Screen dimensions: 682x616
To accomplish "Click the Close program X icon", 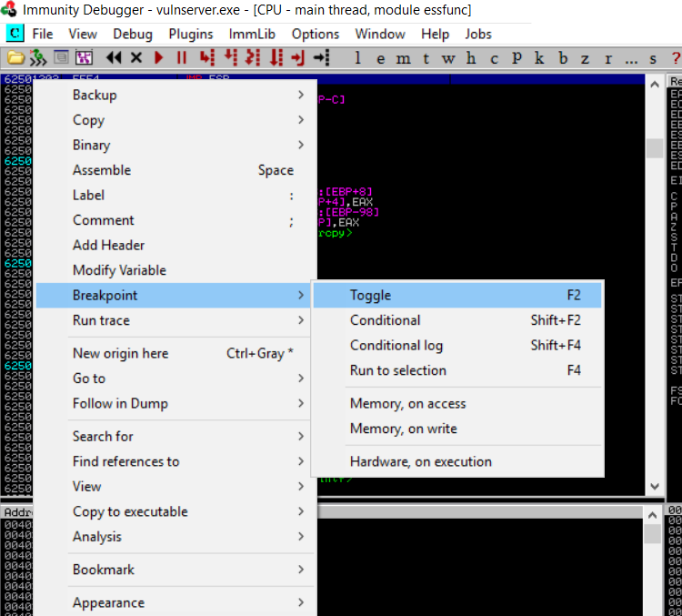I will [x=136, y=57].
